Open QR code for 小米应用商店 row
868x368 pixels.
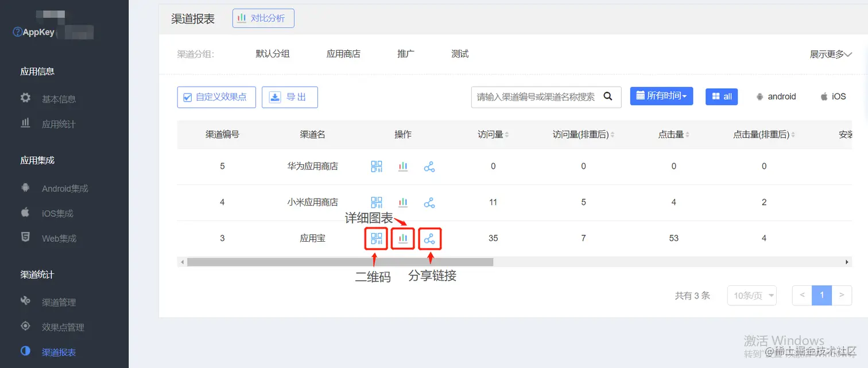pos(377,202)
